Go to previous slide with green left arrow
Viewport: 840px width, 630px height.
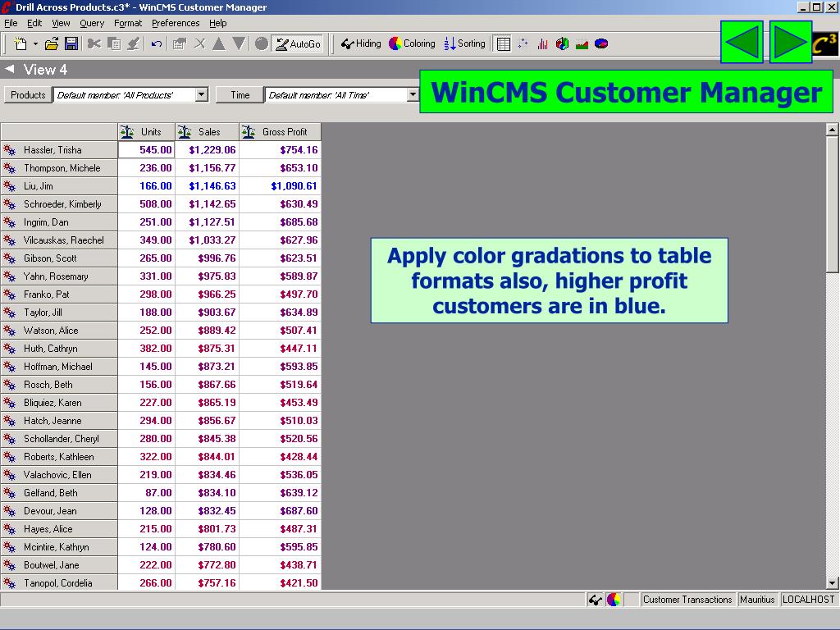click(742, 43)
